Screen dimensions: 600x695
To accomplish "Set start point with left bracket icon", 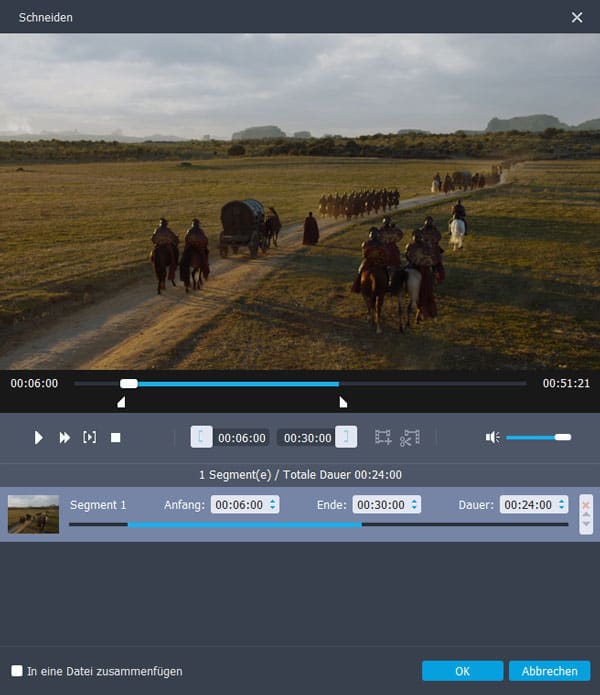I will coord(201,437).
